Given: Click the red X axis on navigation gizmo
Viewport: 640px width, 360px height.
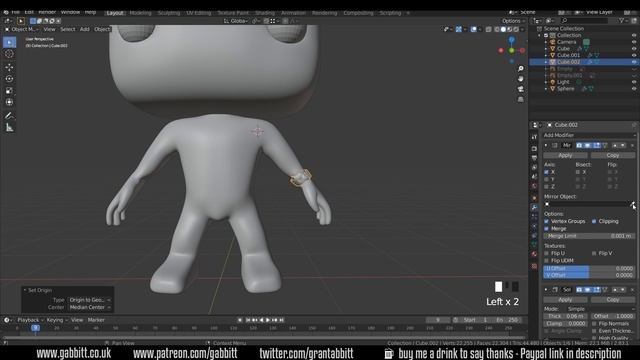Looking at the screenshot, I should (x=501, y=50).
